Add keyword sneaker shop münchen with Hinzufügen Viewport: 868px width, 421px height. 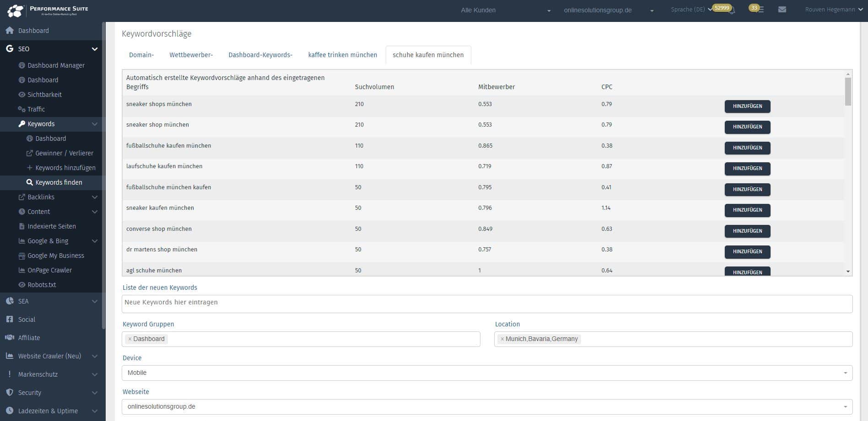pos(747,127)
